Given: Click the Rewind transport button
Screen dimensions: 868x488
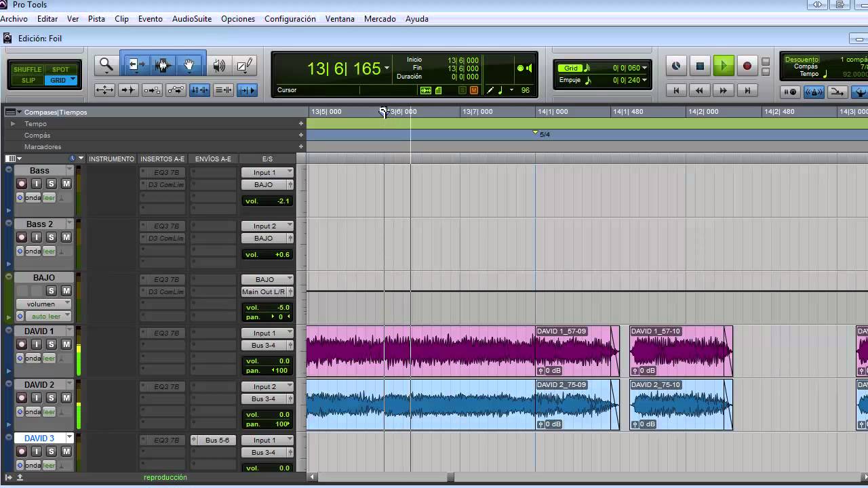Looking at the screenshot, I should [x=700, y=90].
